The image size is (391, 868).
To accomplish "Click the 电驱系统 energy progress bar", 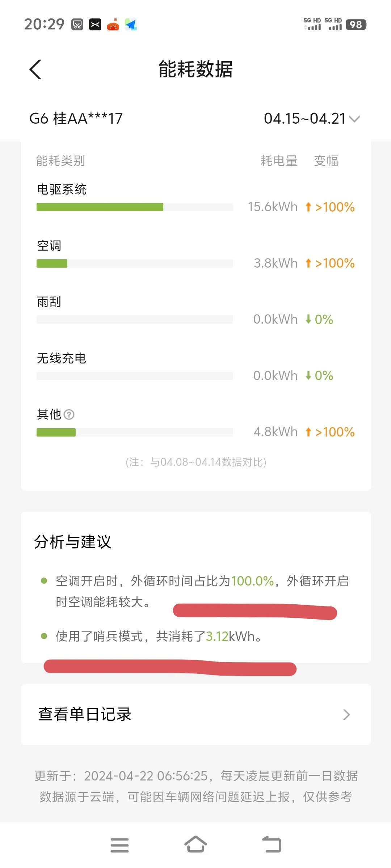I will 135,207.
